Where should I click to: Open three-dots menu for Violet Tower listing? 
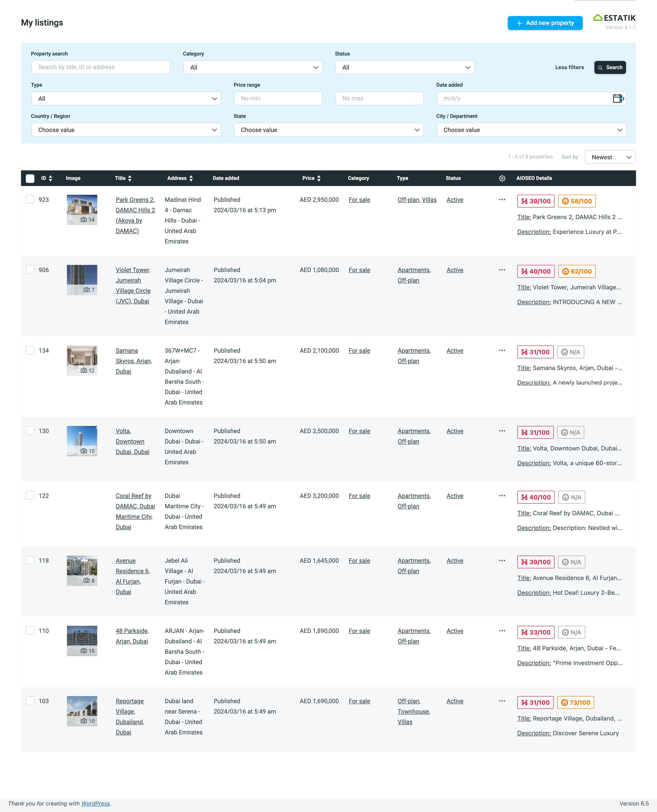pos(502,270)
